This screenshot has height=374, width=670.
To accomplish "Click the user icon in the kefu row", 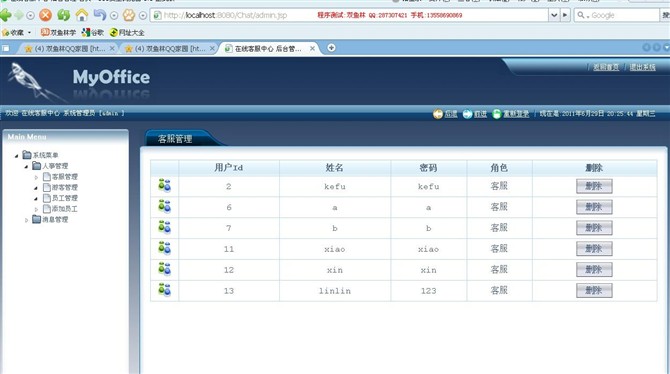I will (x=165, y=186).
